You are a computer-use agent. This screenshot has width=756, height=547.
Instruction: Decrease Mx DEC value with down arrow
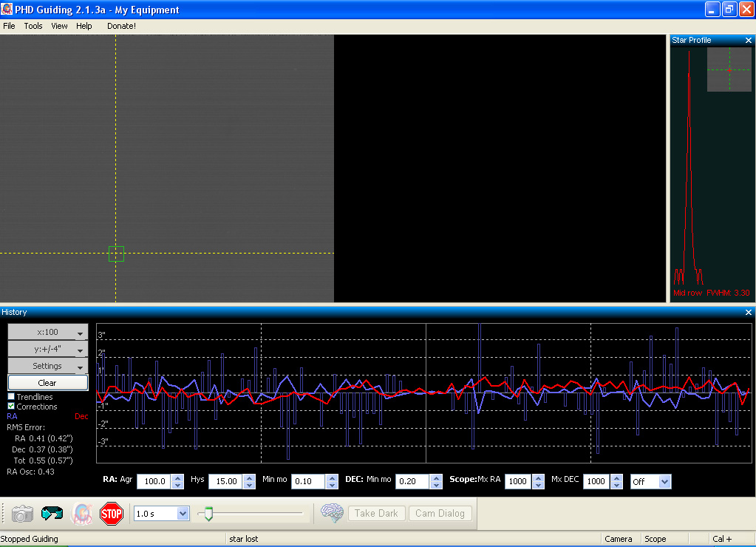[616, 485]
